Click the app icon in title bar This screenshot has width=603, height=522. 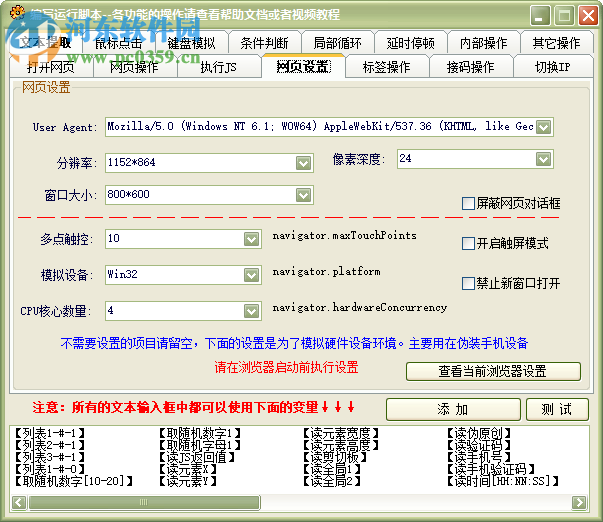pyautogui.click(x=18, y=12)
